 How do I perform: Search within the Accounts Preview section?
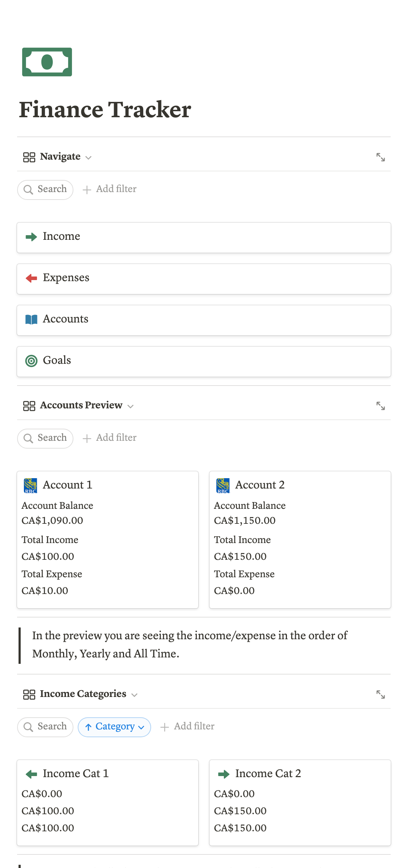pos(45,438)
